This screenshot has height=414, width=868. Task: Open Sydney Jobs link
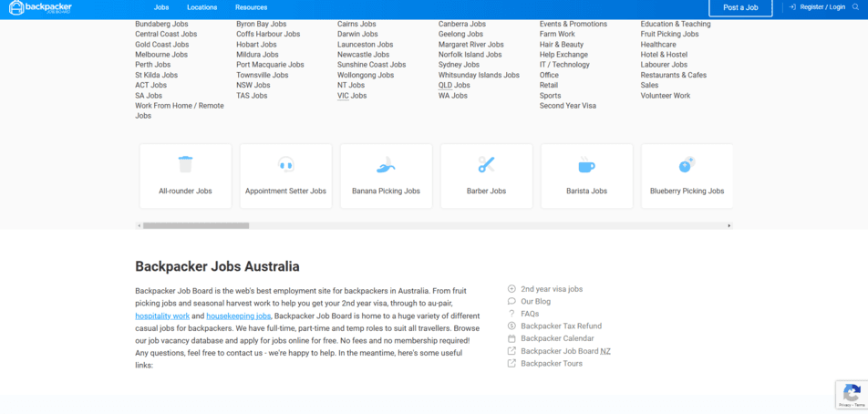459,65
